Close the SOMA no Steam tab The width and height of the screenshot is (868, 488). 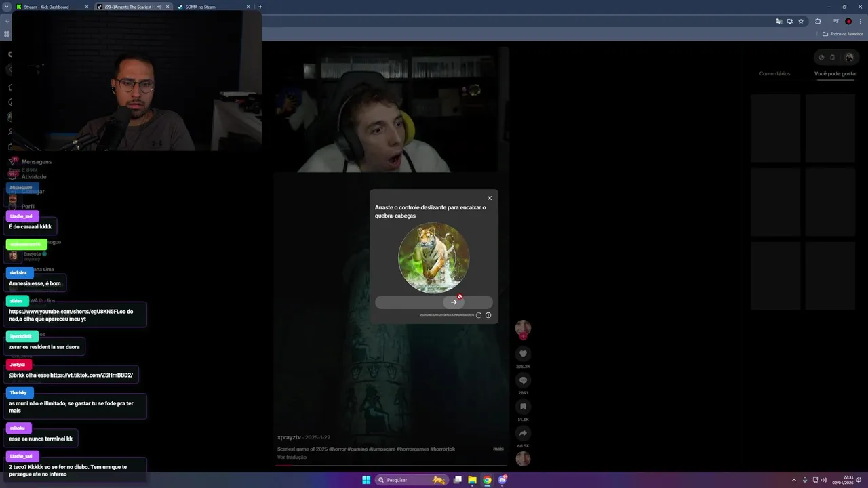(248, 7)
